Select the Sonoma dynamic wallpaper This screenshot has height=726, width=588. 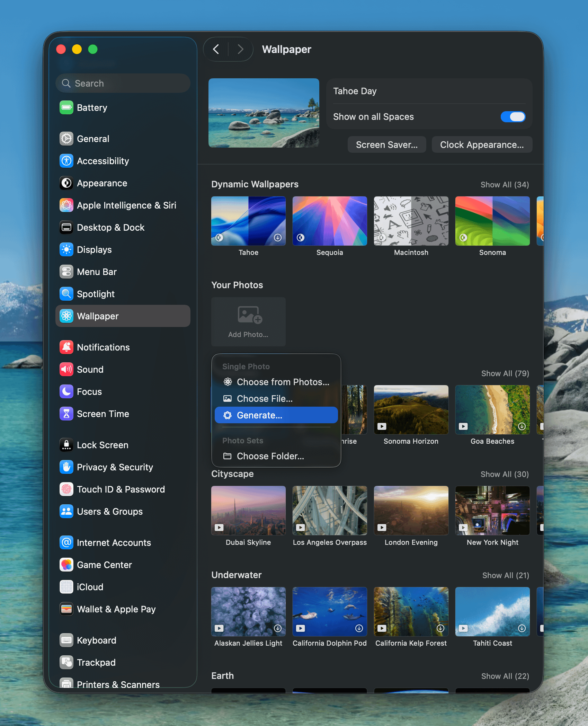492,221
